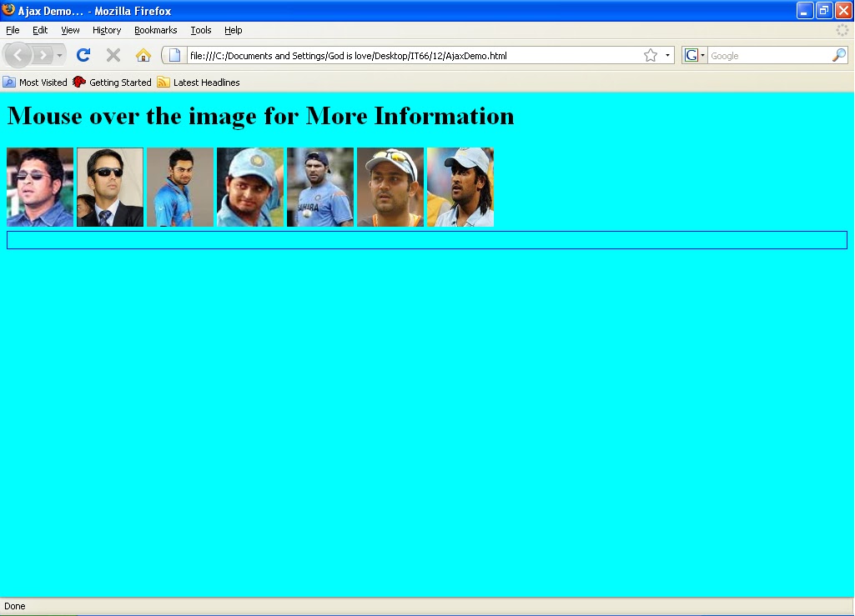This screenshot has width=855, height=616.
Task: Click the loading throbber icon near menu bar
Action: (842, 30)
